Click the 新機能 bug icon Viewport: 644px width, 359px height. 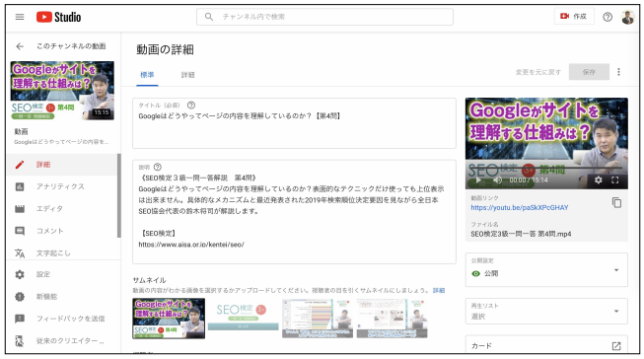click(x=20, y=297)
